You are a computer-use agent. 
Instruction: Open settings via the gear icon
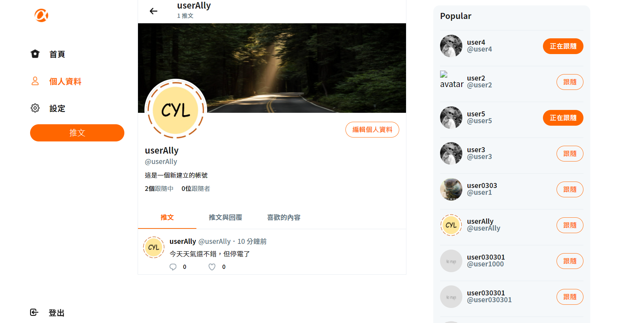point(35,108)
